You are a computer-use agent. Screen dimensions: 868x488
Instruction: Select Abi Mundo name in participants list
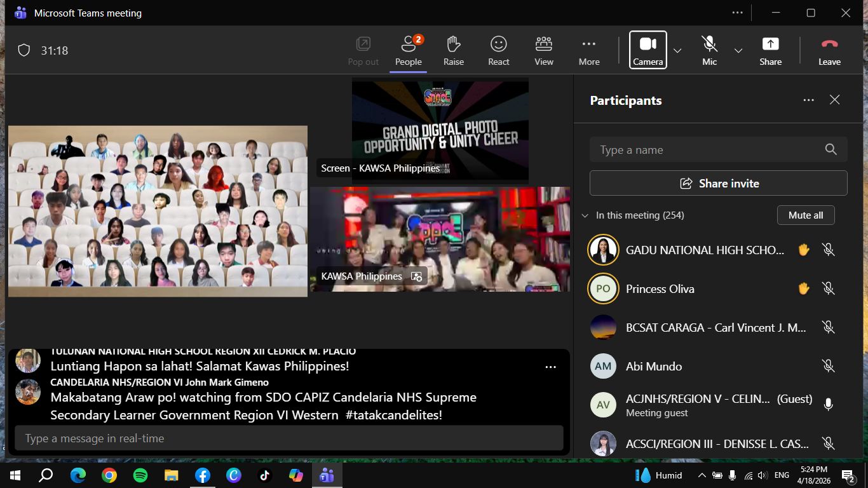click(654, 366)
